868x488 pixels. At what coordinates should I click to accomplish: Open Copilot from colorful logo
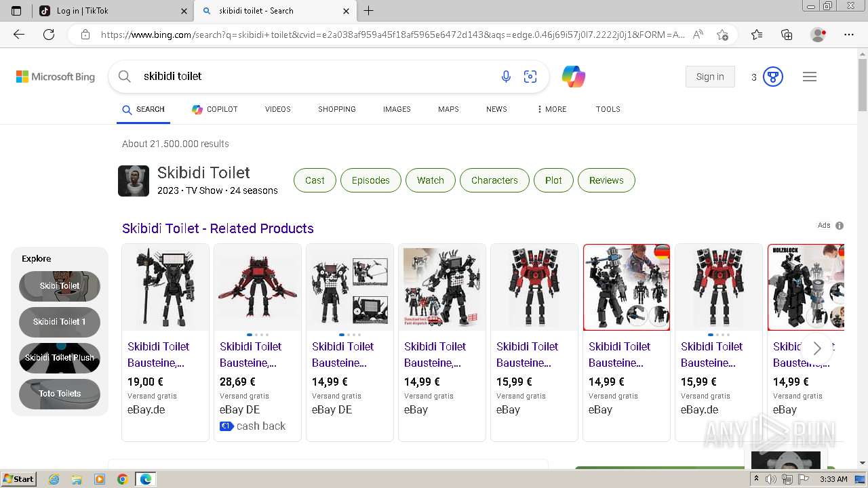point(574,77)
